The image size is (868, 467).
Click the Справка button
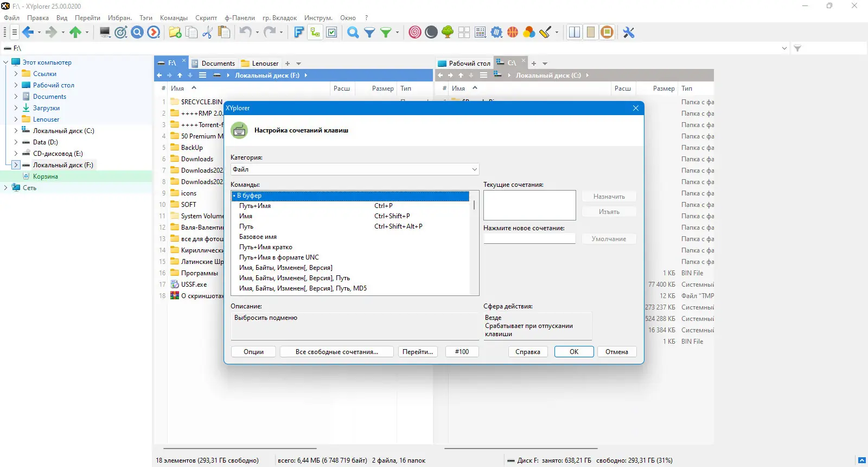coord(528,352)
